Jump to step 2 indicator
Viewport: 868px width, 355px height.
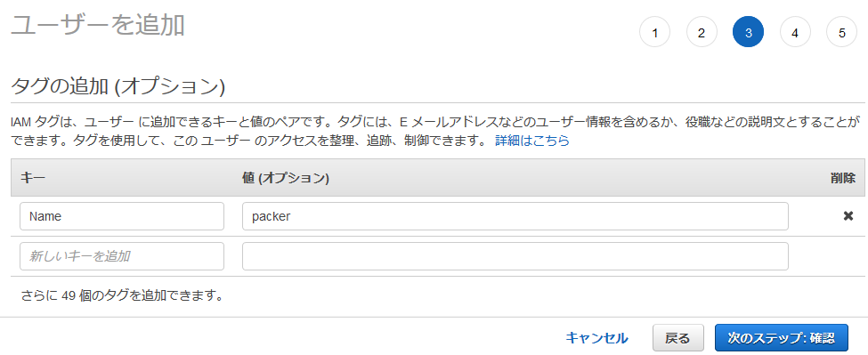(702, 32)
